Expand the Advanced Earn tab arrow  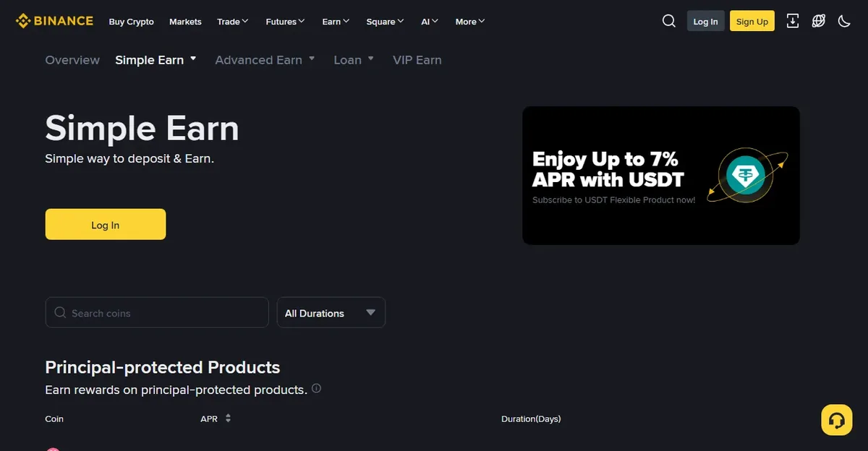[312, 59]
